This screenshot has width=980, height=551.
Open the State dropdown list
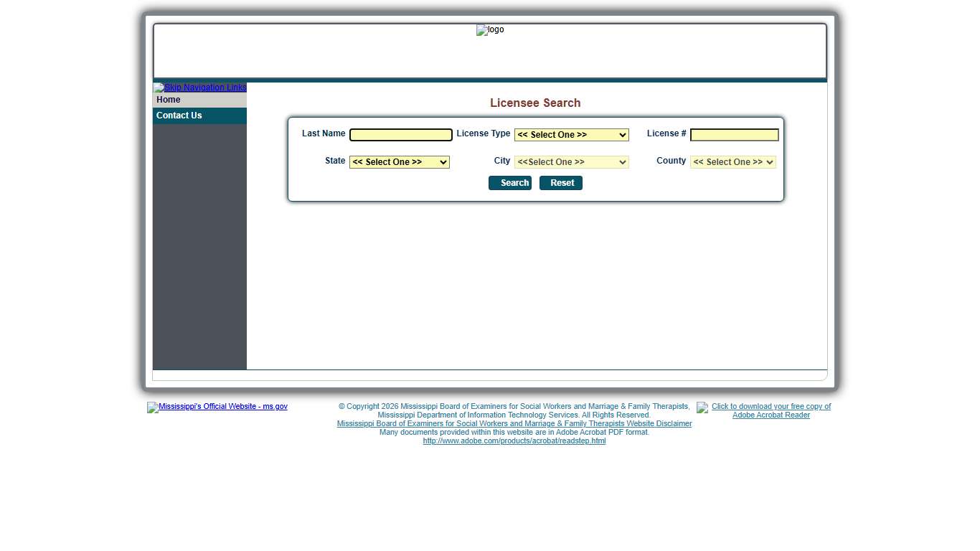point(399,162)
